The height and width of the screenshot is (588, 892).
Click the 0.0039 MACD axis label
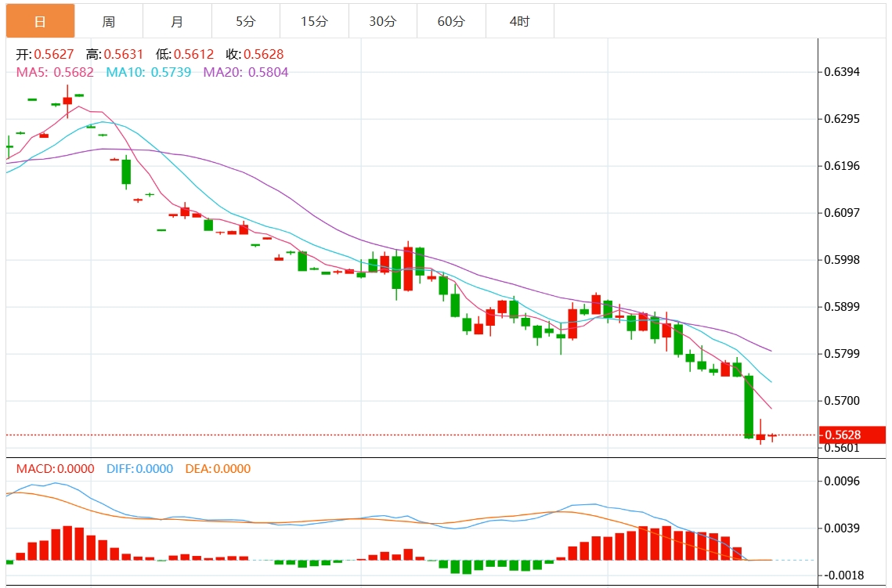[842, 528]
